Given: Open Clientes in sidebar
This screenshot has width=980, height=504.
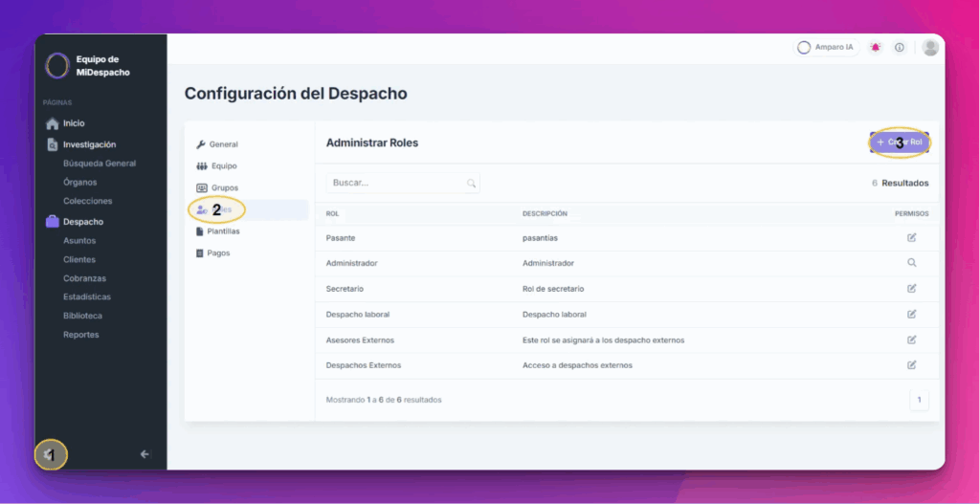Looking at the screenshot, I should click(x=79, y=259).
